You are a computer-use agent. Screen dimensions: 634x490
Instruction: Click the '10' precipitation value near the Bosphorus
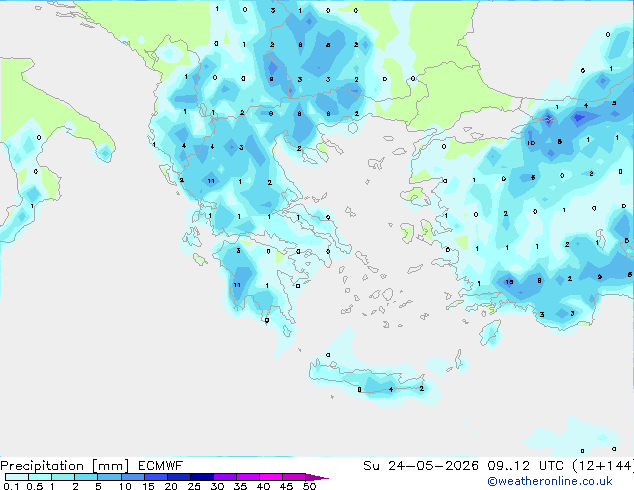click(531, 143)
